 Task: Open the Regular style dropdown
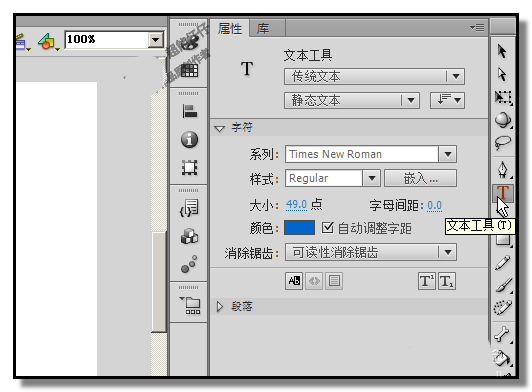coord(372,178)
